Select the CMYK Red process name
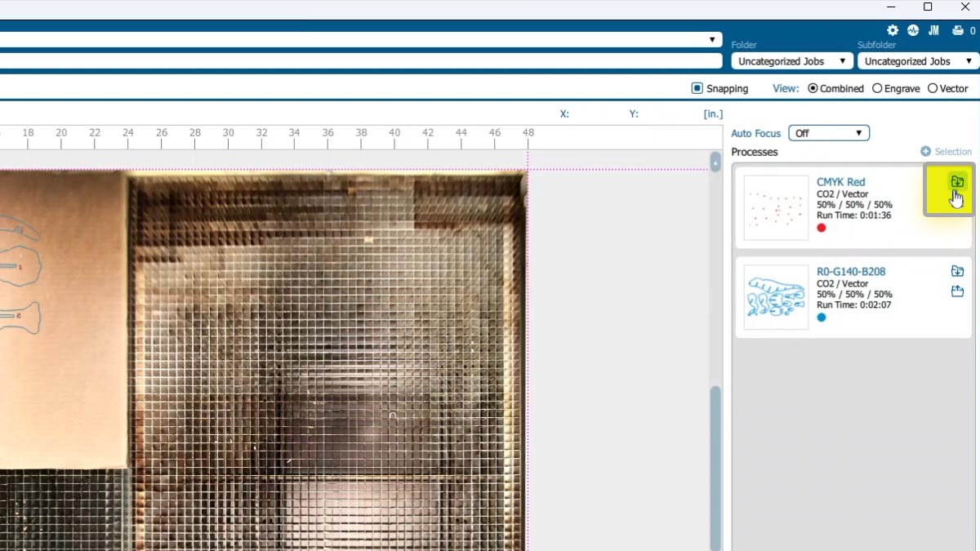Screen dimensions: 980x551 click(x=840, y=182)
